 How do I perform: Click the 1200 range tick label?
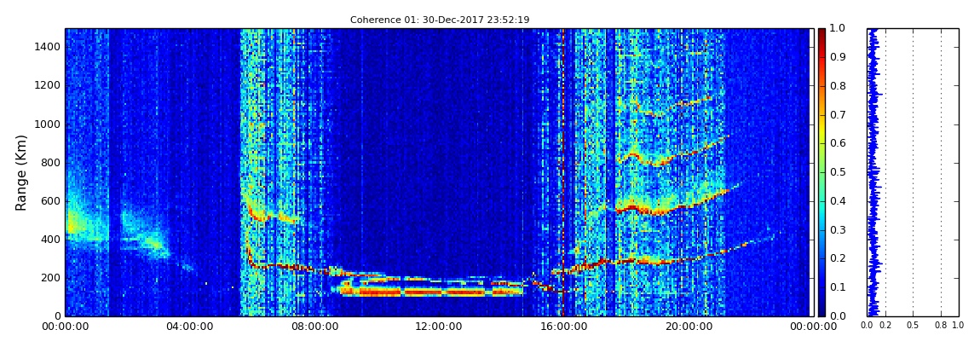[48, 85]
